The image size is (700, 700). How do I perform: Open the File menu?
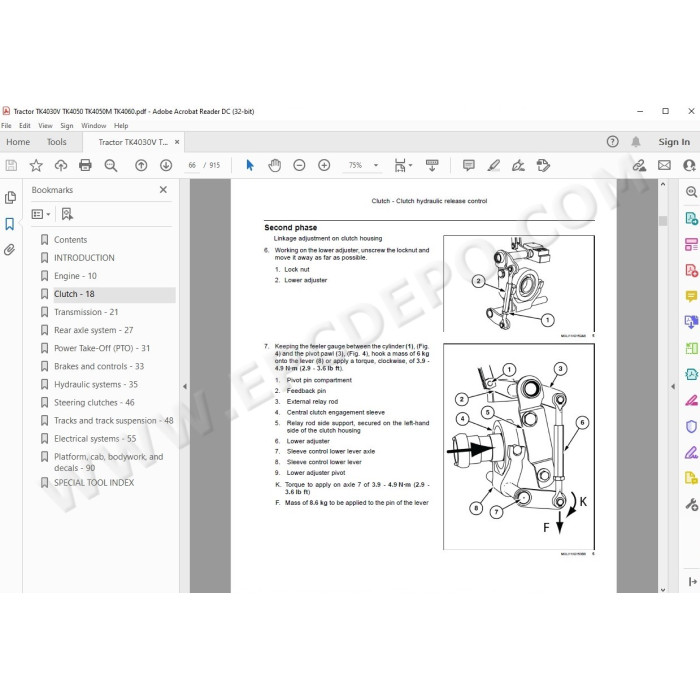click(6, 126)
